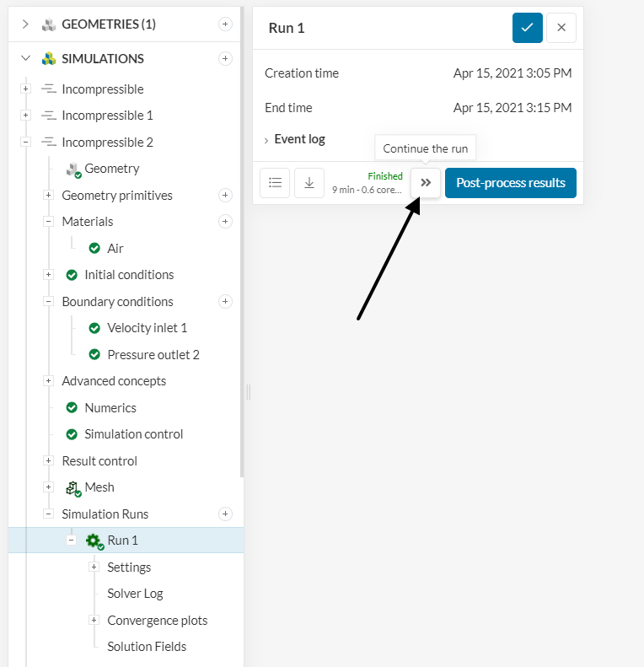Viewport: 644px width, 667px height.
Task: Select Solution Fields in the tree
Action: tap(147, 647)
